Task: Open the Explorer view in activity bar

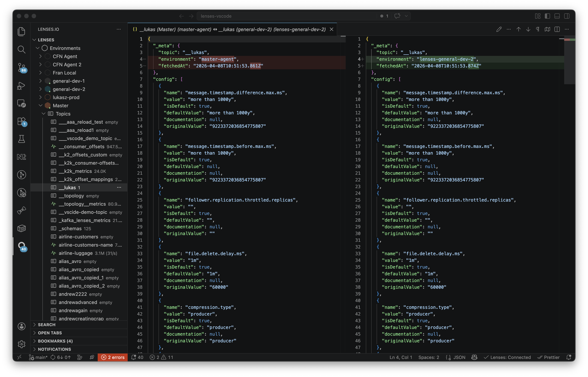Action: point(22,32)
